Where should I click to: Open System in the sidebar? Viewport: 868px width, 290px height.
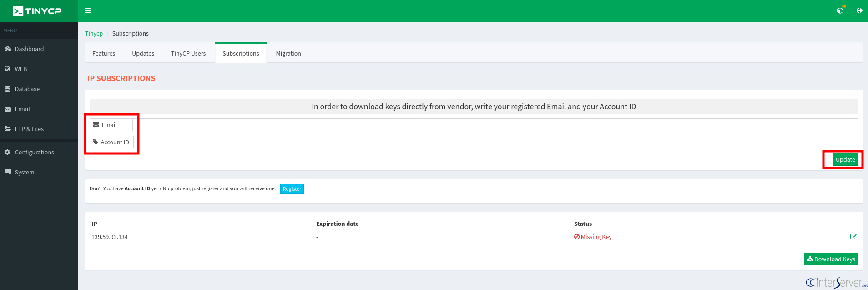(x=39, y=172)
